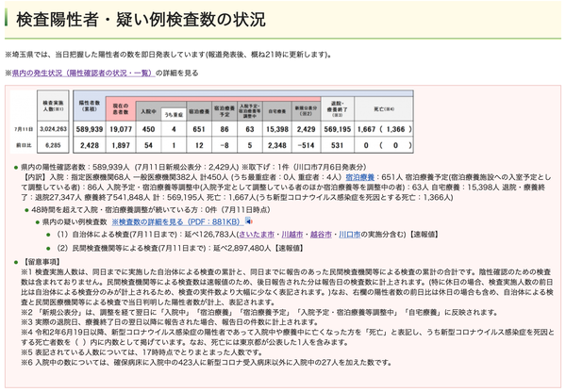Follow the 宿泊療養 link in 内訳
566x392 pixels.
360,177
